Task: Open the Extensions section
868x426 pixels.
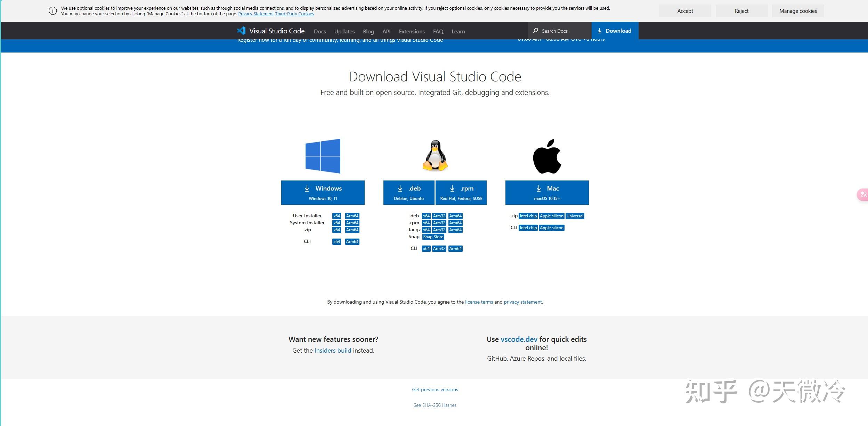Action: tap(411, 31)
